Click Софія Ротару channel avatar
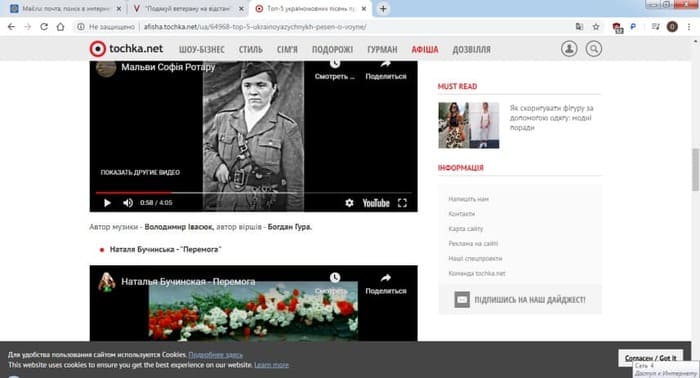 coord(106,68)
